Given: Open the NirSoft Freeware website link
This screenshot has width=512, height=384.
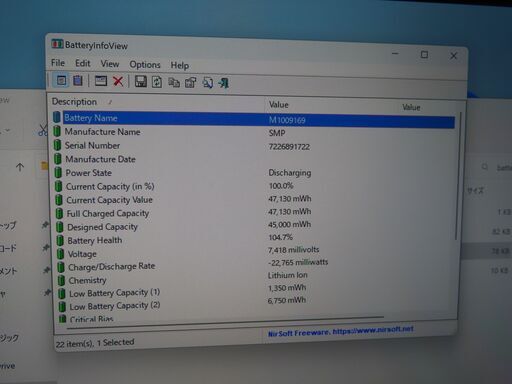Looking at the screenshot, I should coord(341,331).
